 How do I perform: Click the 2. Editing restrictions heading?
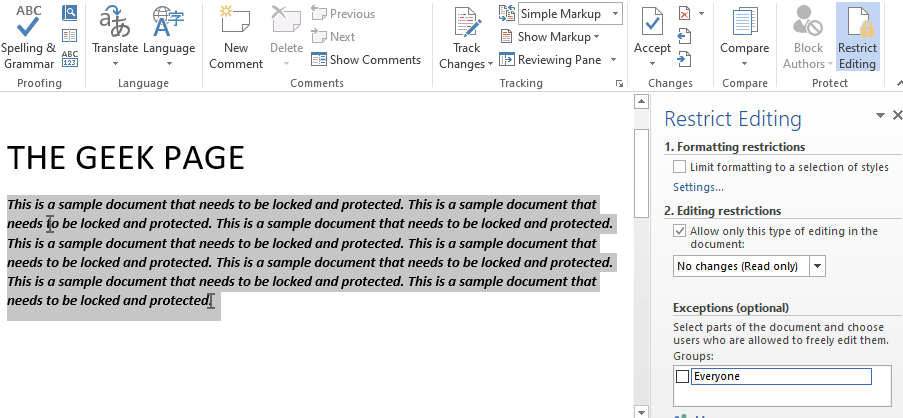point(722,211)
